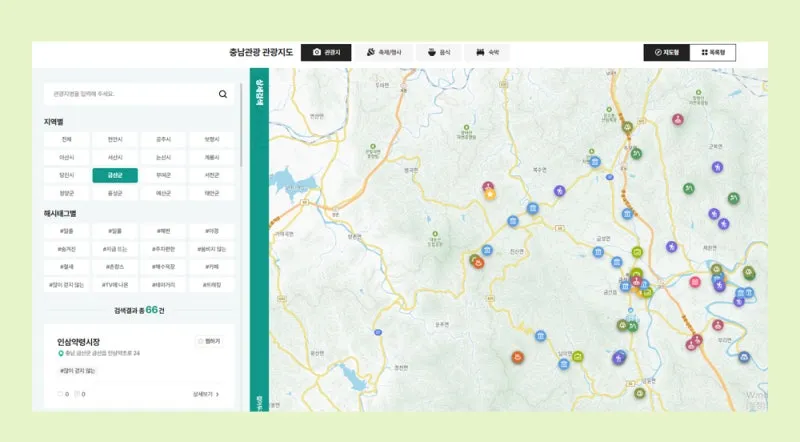This screenshot has width=800, height=442.
Task: Click the 찜하기 button on 인삼약령시장 card
Action: [209, 341]
